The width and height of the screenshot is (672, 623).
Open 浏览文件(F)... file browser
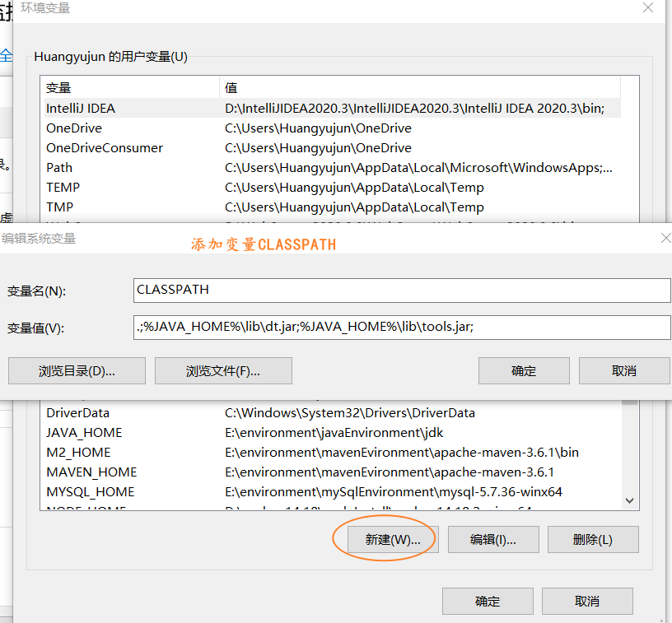pyautogui.click(x=223, y=371)
